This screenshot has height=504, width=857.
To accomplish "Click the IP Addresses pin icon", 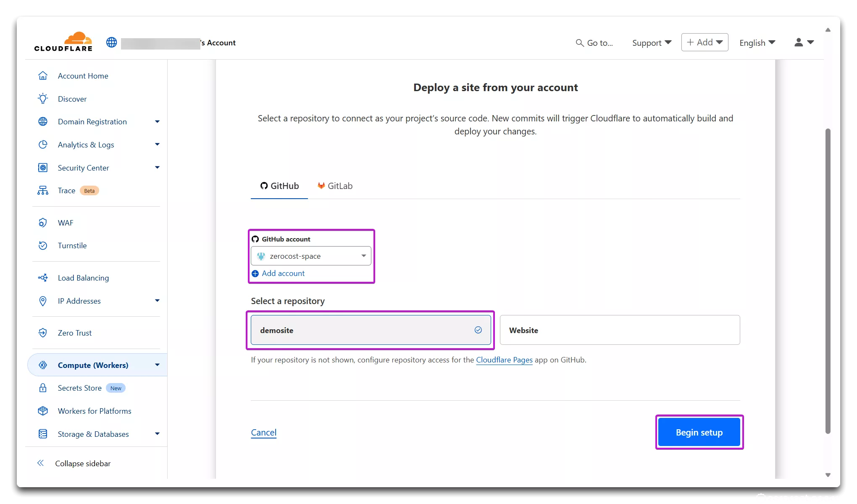I will click(43, 301).
